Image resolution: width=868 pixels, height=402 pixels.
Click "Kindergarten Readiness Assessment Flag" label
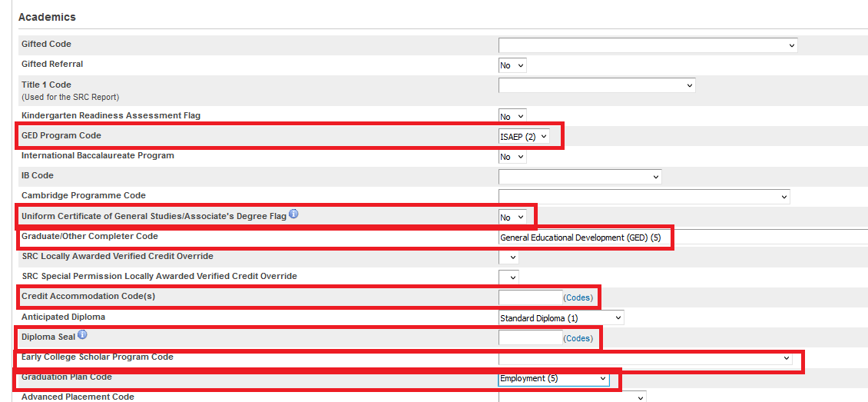[x=111, y=115]
